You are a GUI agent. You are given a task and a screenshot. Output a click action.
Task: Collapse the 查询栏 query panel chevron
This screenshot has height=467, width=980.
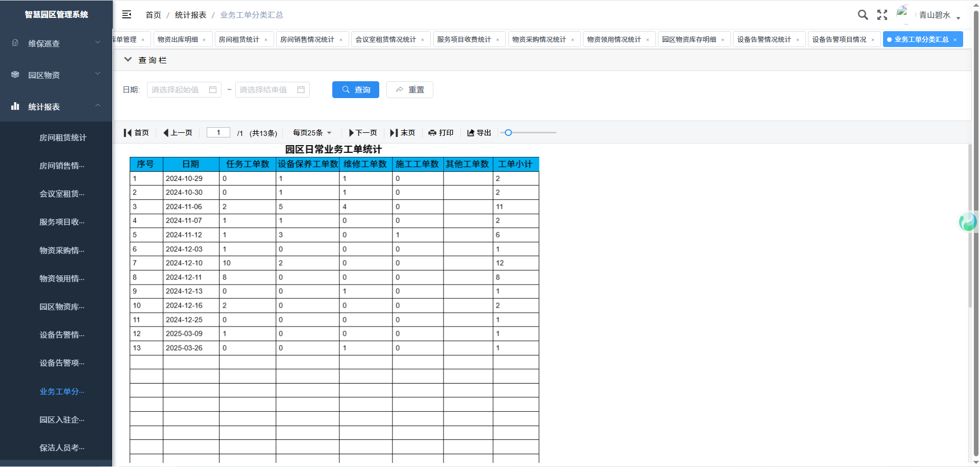[x=128, y=60]
